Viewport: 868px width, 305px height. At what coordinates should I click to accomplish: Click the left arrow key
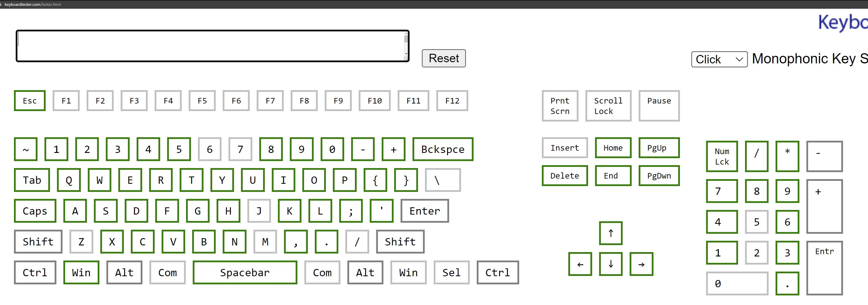(x=580, y=264)
